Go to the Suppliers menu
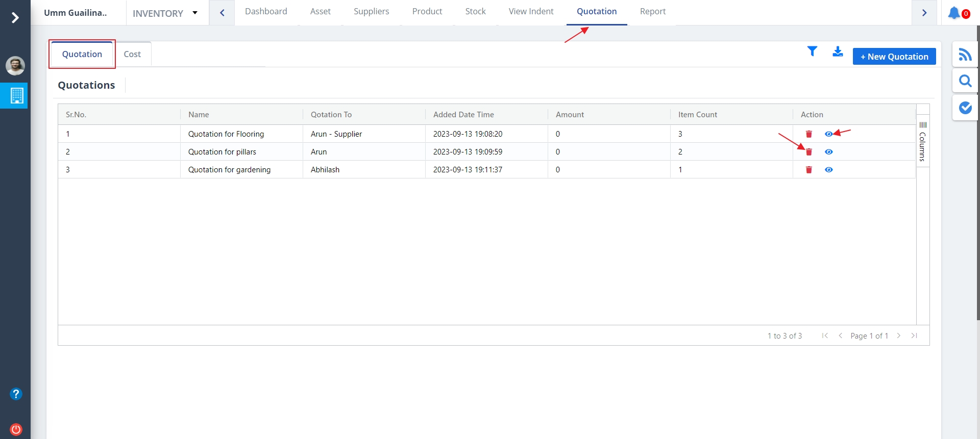Screen dimensions: 980x439 pos(371,12)
